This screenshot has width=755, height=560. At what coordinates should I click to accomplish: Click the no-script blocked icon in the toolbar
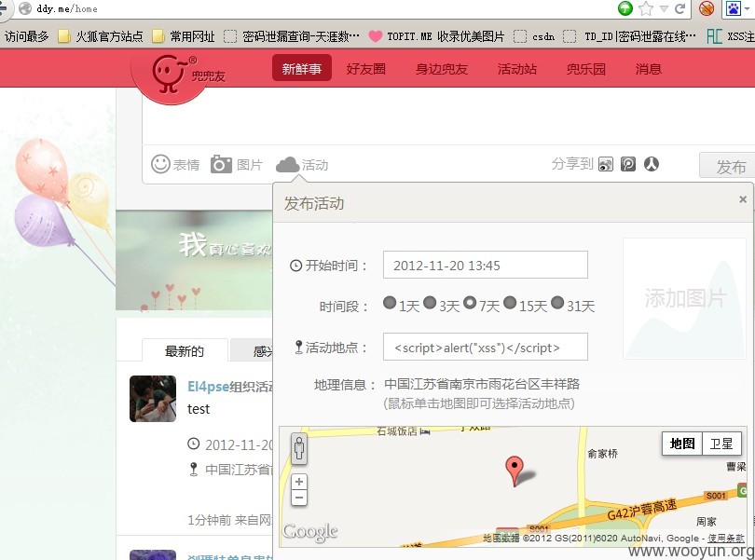coord(707,8)
